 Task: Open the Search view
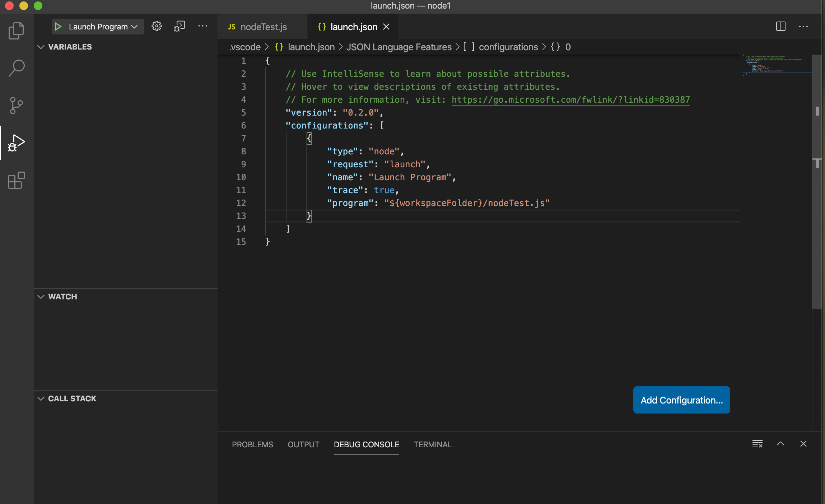[16, 67]
